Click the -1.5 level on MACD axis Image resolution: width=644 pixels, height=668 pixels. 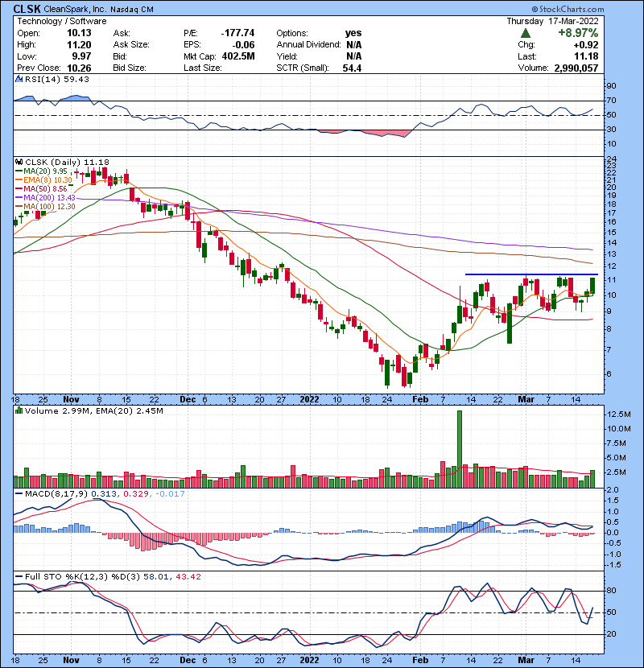(613, 565)
